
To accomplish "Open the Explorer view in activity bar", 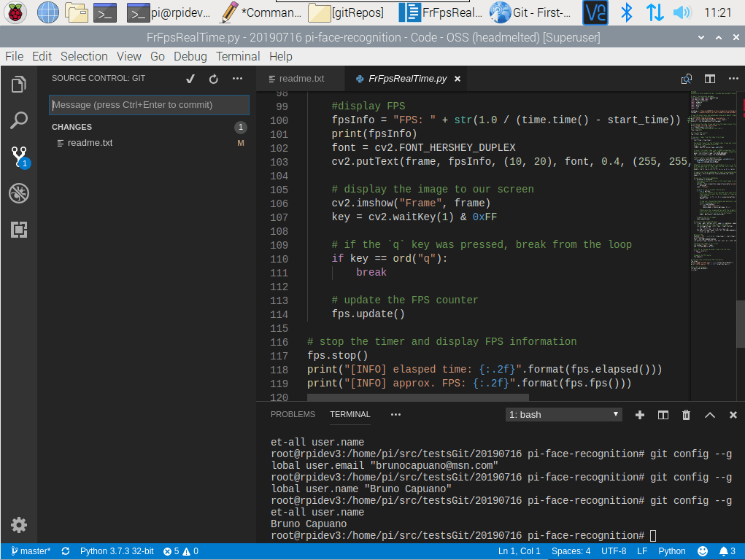I will pos(19,85).
